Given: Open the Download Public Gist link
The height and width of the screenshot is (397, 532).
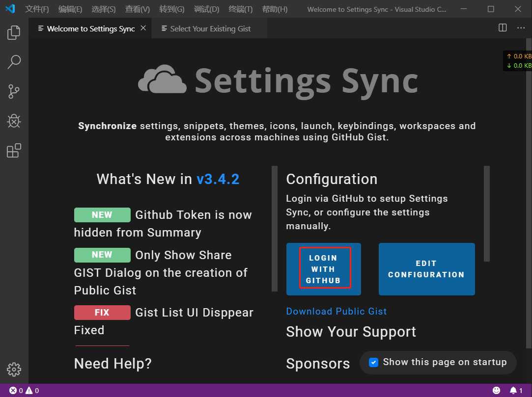Looking at the screenshot, I should (336, 311).
